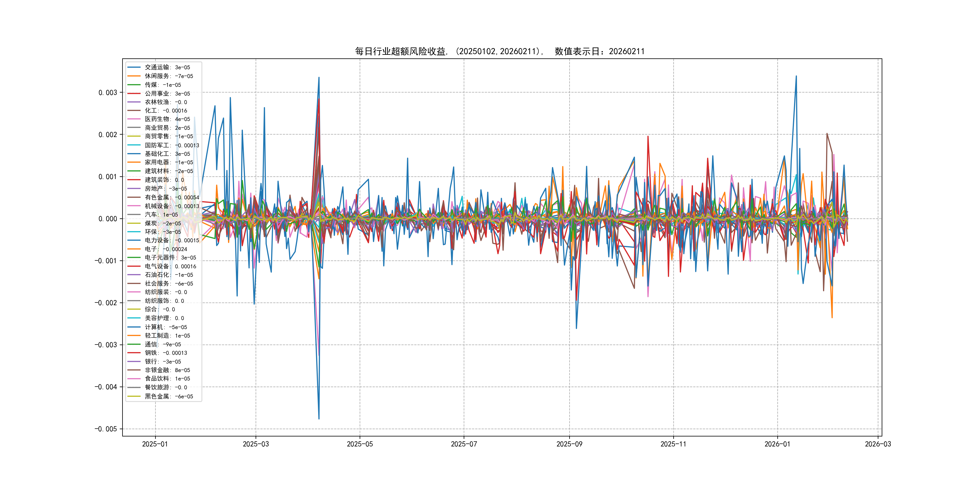Click the 2026-03 x-axis tick label
The image size is (980, 490).
pos(878,444)
